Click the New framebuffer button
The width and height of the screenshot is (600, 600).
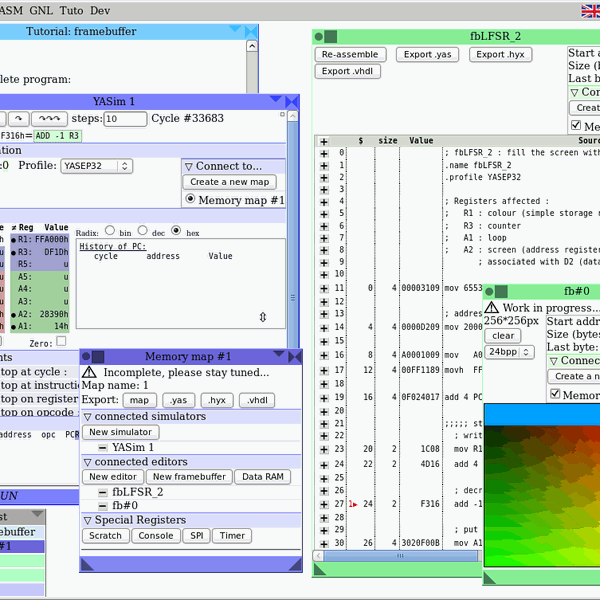click(189, 477)
